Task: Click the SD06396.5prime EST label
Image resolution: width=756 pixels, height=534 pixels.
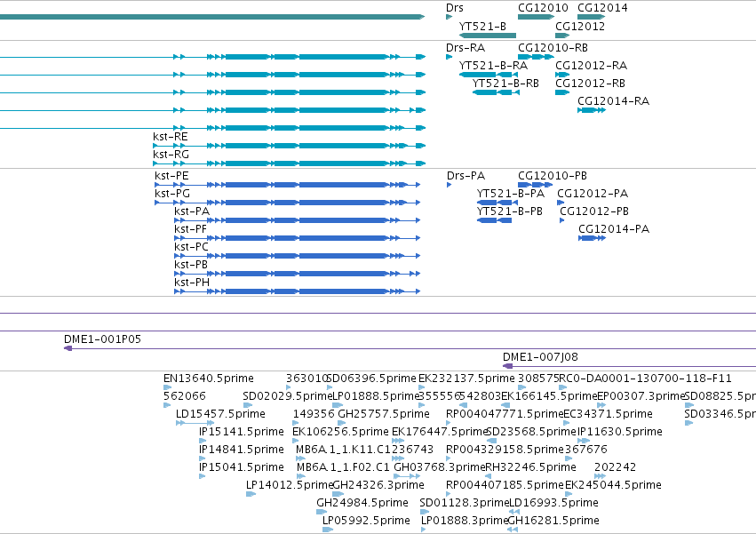Action: [371, 379]
